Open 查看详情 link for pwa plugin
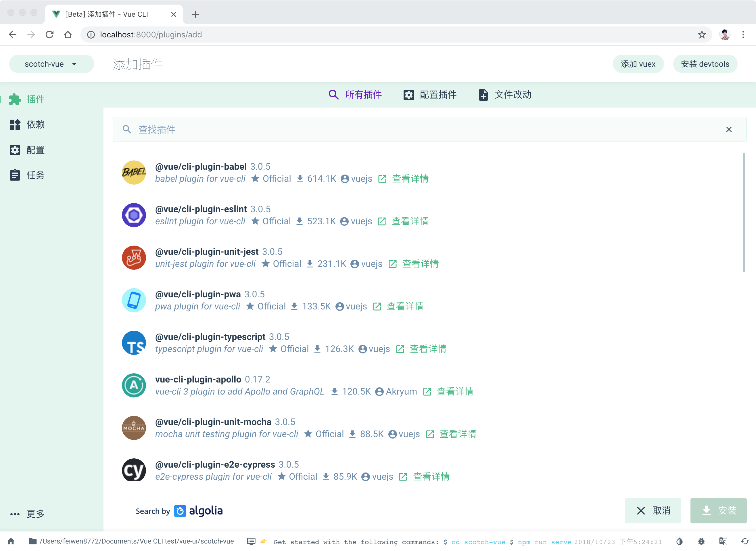Viewport: 756px width, 551px height. [398, 306]
